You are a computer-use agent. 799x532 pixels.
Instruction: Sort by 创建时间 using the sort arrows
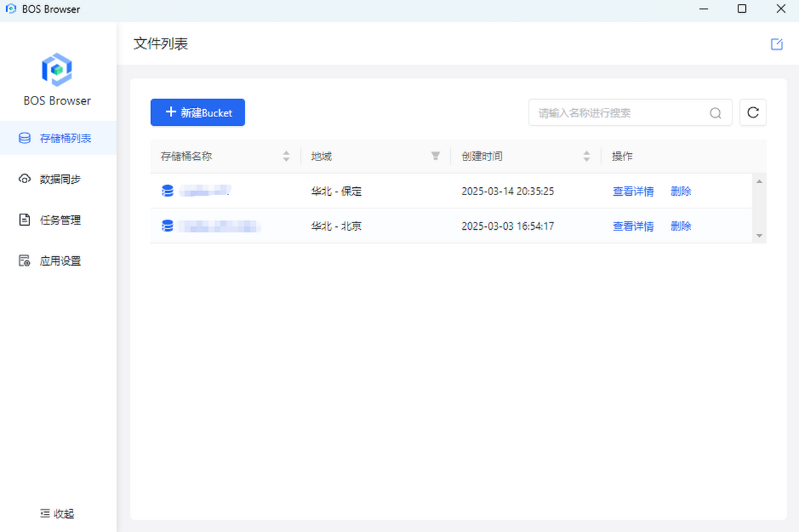pos(587,156)
